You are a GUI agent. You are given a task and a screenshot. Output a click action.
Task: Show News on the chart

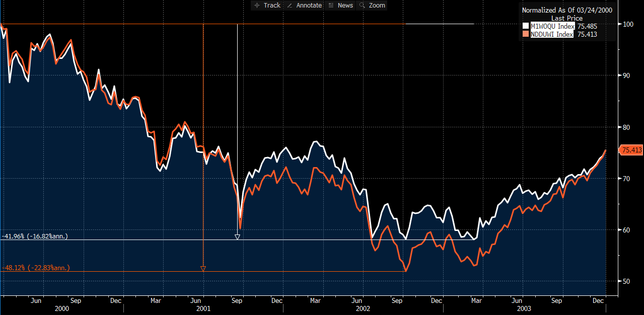(x=340, y=5)
